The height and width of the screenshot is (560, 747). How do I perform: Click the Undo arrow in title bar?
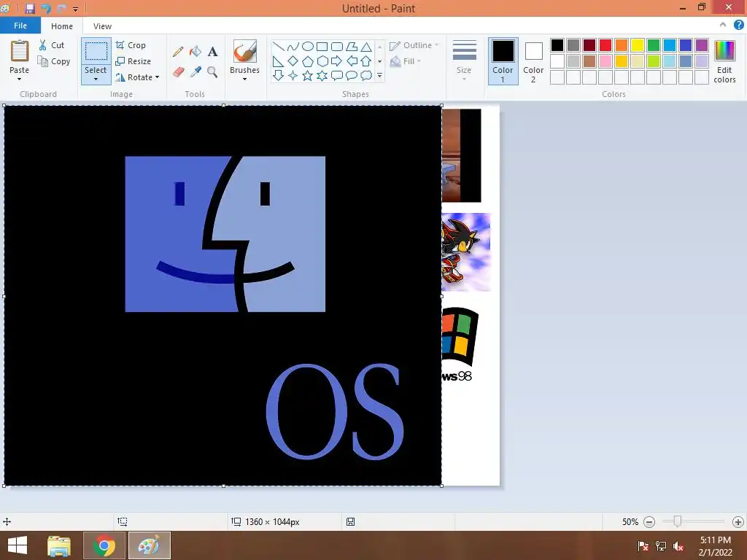(x=46, y=9)
